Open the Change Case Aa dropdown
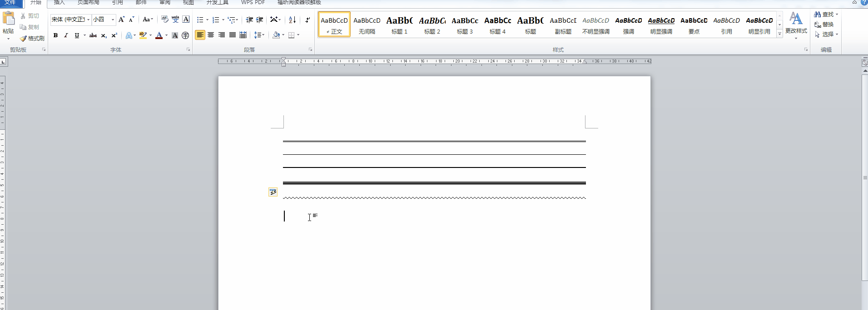This screenshot has width=868, height=310. click(x=148, y=20)
